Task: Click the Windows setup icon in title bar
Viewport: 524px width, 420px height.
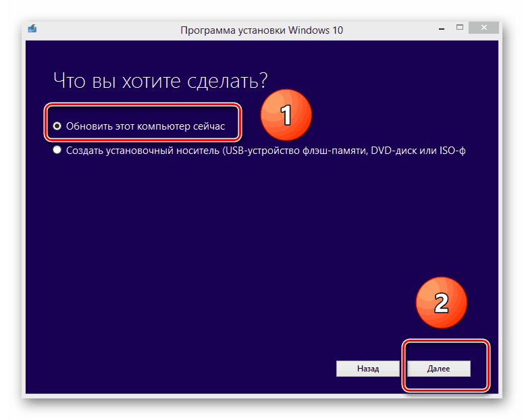Action: [32, 29]
